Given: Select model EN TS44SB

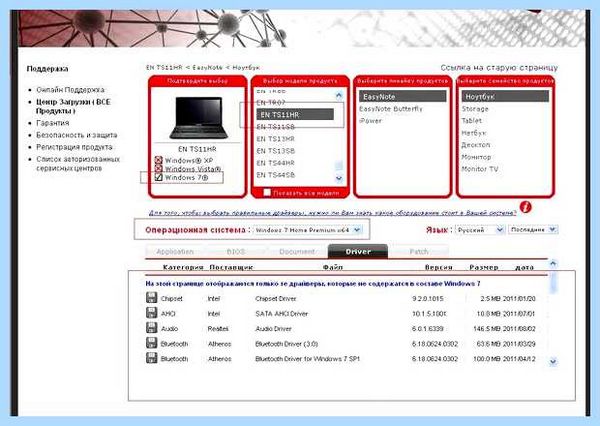Looking at the screenshot, I should coord(276,175).
